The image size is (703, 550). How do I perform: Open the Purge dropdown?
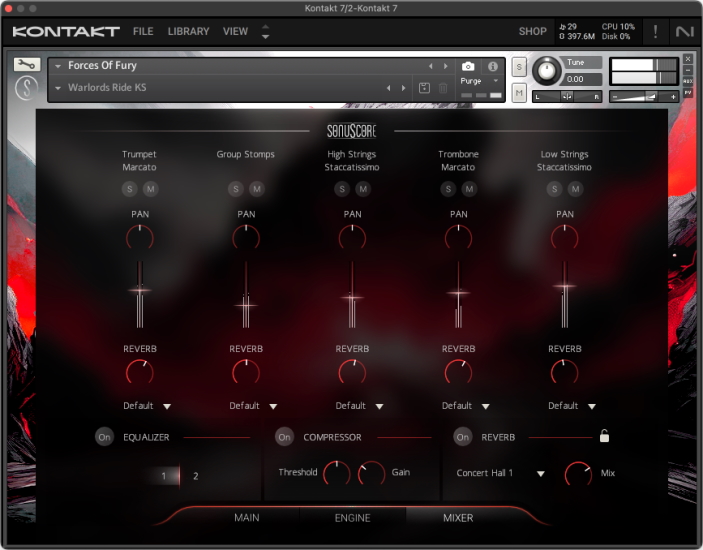point(480,81)
